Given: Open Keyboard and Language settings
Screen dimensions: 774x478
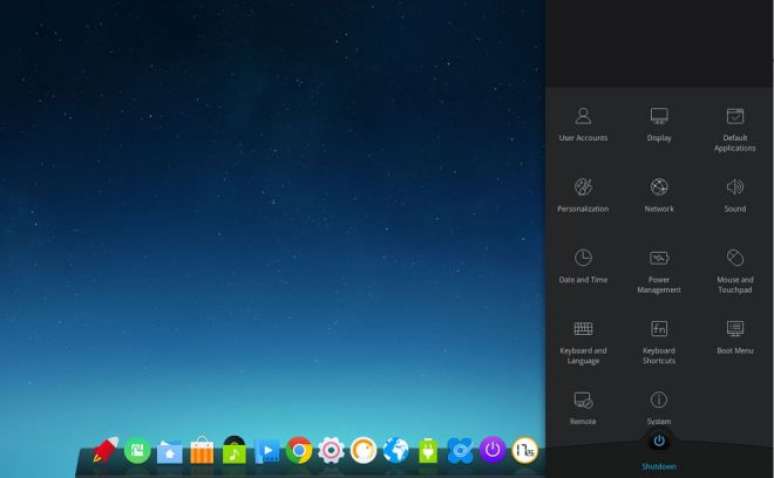Looking at the screenshot, I should click(583, 342).
